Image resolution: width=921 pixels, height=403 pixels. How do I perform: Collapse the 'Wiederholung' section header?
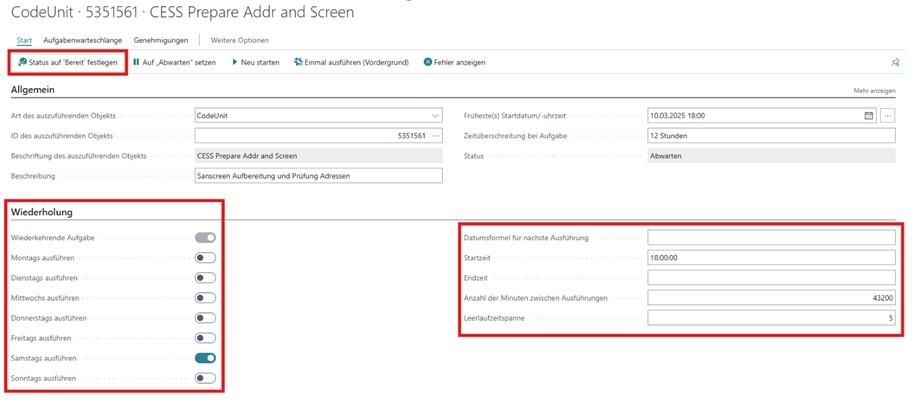click(40, 212)
